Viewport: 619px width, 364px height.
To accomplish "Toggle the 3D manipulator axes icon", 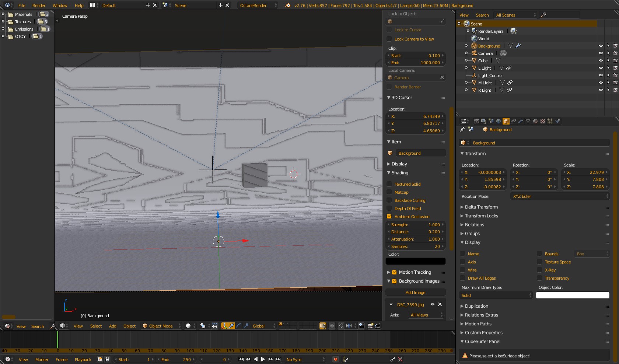I will coord(224,326).
